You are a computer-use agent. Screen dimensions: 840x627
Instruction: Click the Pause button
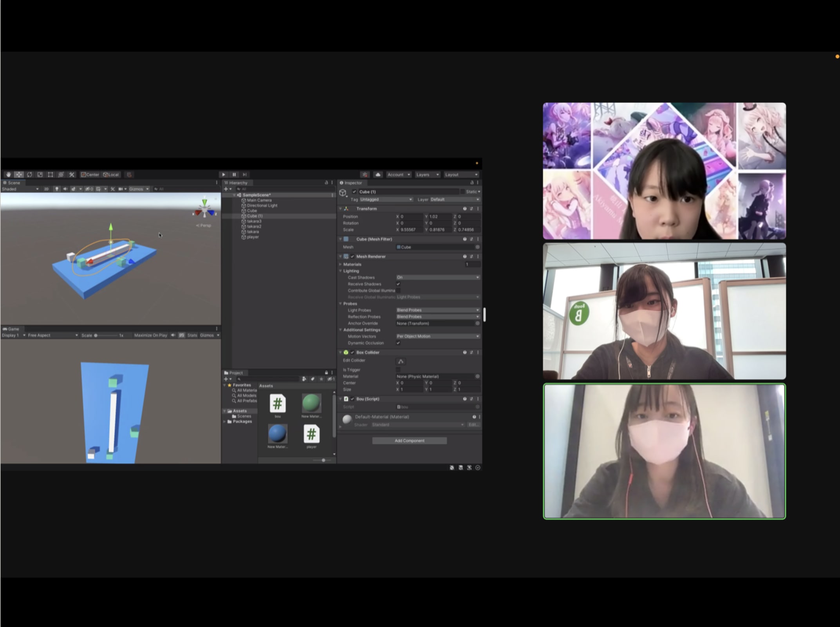234,174
